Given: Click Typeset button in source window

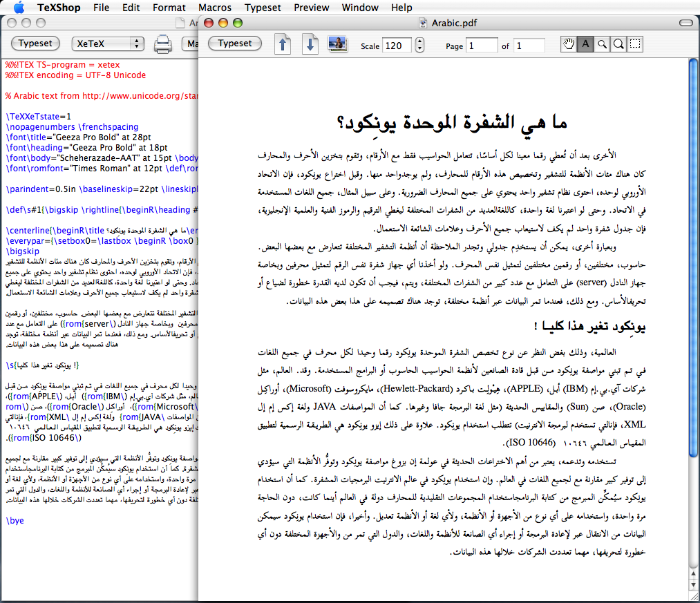Looking at the screenshot, I should (x=35, y=44).
